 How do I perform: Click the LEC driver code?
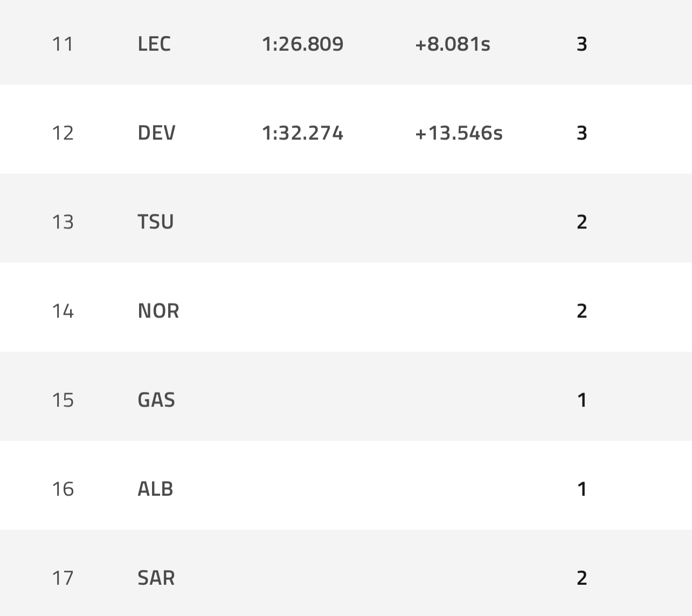[154, 44]
